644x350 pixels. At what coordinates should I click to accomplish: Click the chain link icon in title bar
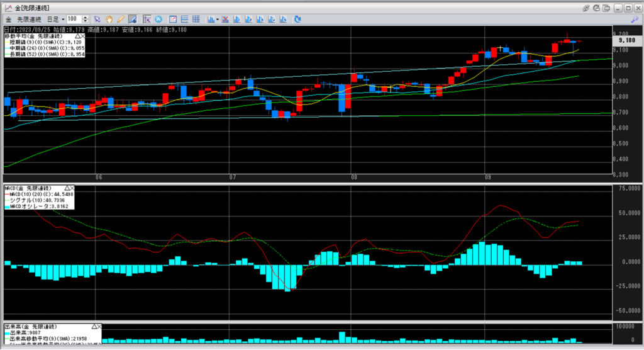coord(586,8)
